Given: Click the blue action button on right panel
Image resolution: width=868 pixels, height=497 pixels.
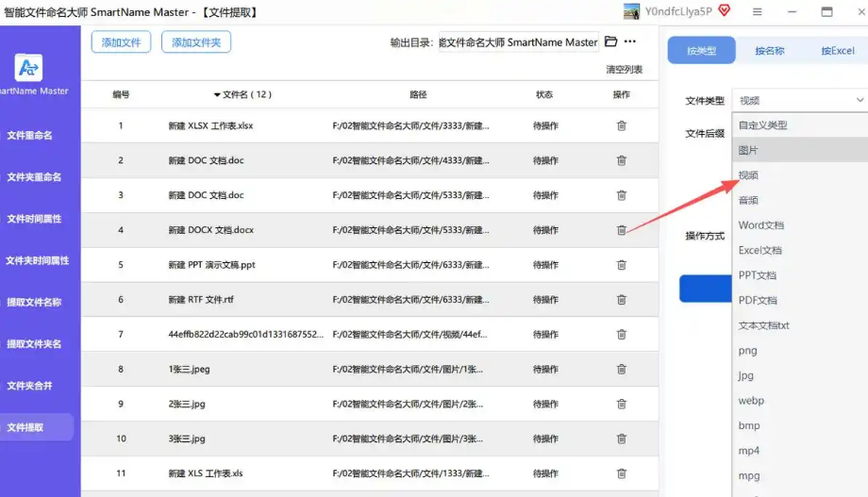Looking at the screenshot, I should click(706, 289).
